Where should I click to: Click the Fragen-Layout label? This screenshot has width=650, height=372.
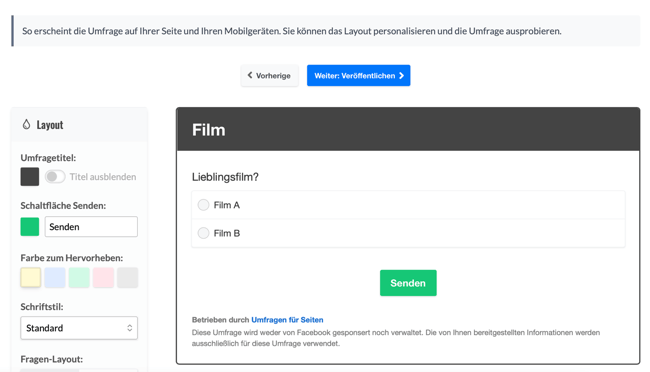click(x=52, y=359)
